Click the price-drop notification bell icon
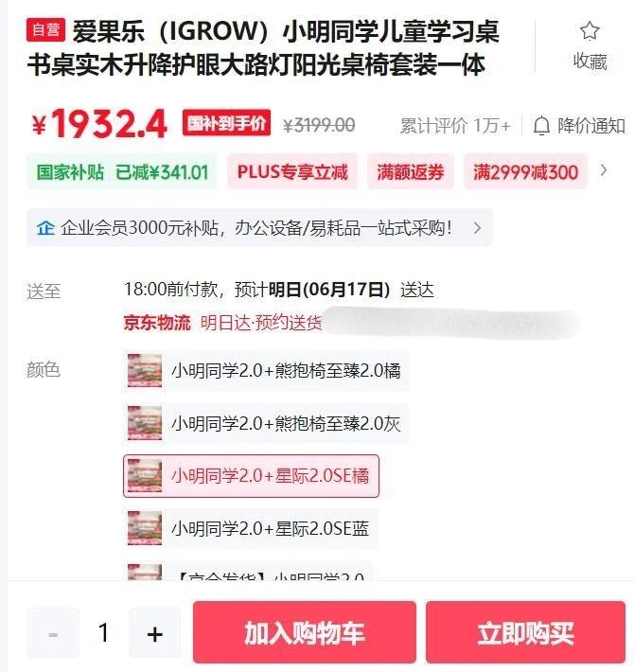 click(541, 126)
